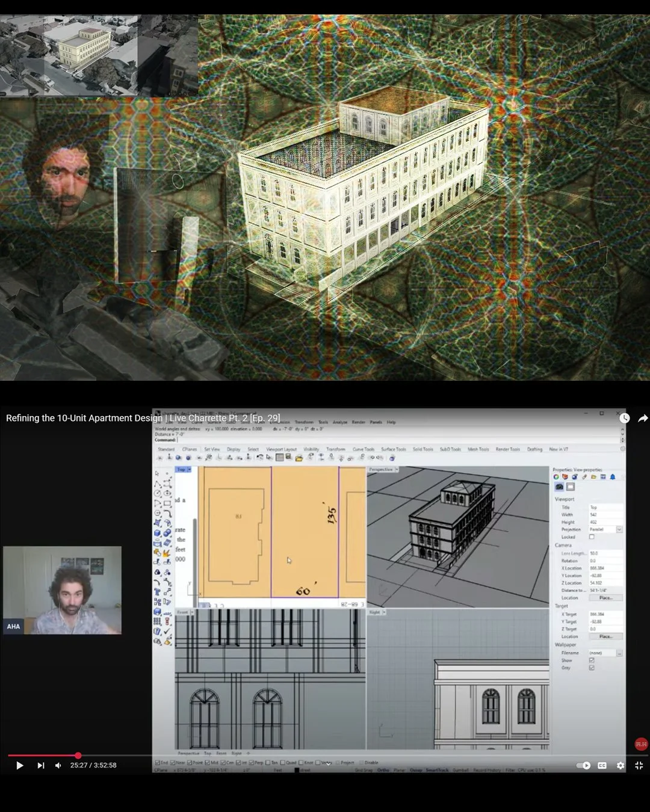Toggle the Near osnap checkbox

pos(172,763)
